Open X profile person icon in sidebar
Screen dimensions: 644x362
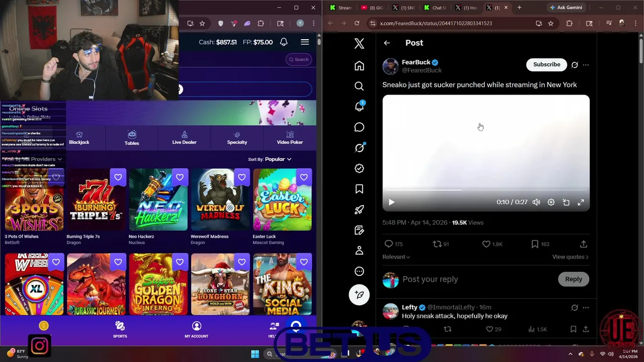pos(359,250)
